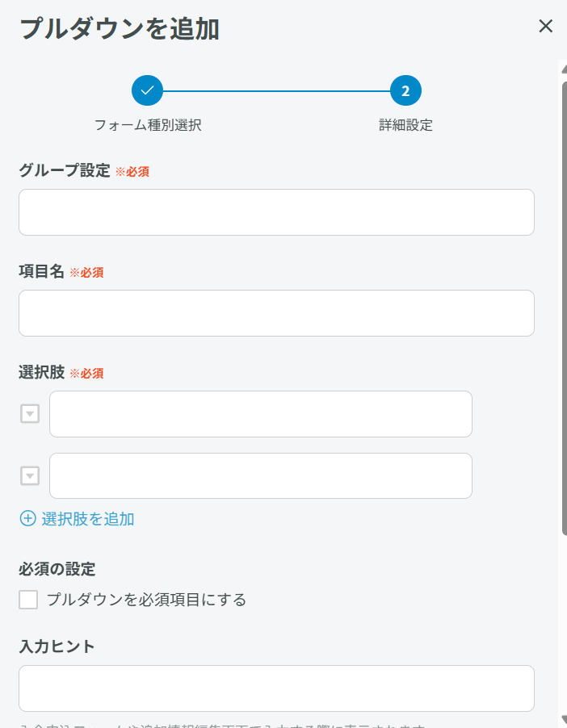Select the 詳細設定 step label

click(x=405, y=125)
